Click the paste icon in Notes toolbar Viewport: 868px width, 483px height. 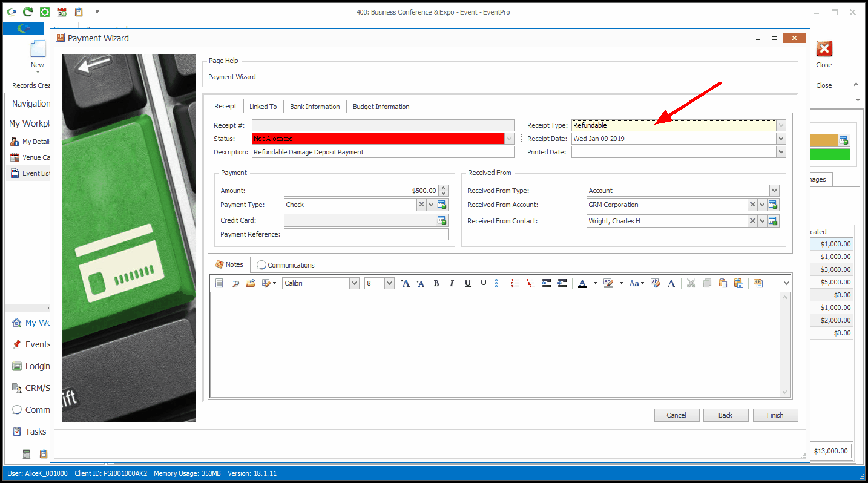pyautogui.click(x=723, y=283)
